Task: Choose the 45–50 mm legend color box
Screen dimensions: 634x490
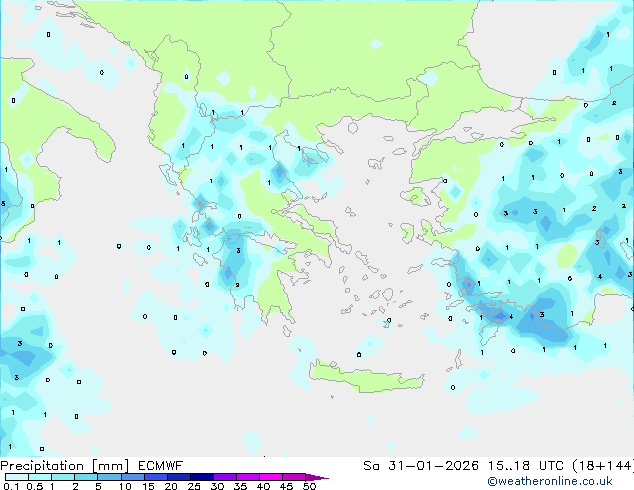Action: pos(294,477)
